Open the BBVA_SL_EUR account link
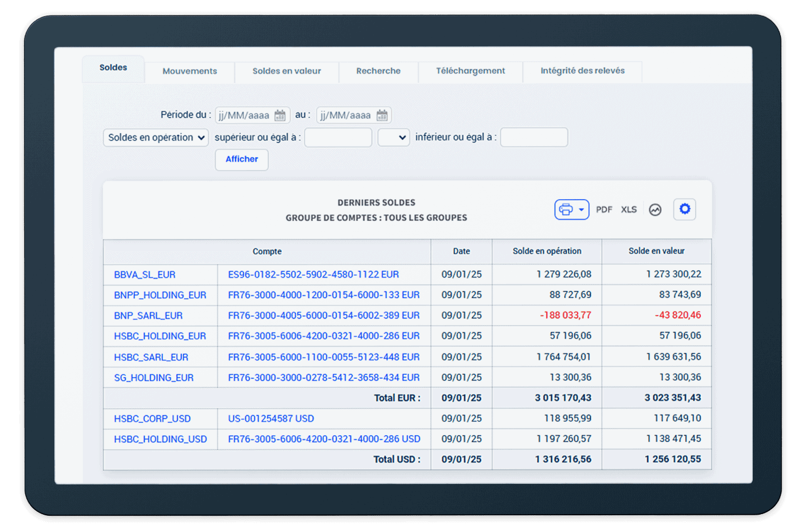 pyautogui.click(x=145, y=275)
